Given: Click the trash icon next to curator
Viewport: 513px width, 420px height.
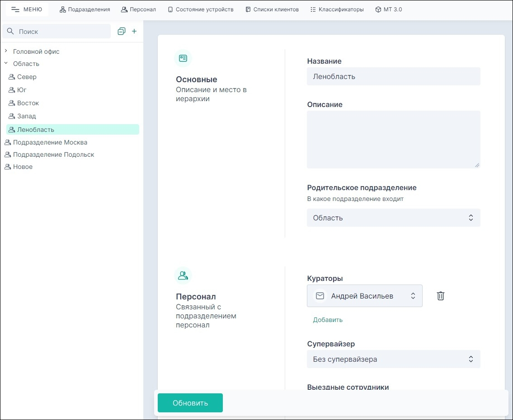Looking at the screenshot, I should [441, 296].
